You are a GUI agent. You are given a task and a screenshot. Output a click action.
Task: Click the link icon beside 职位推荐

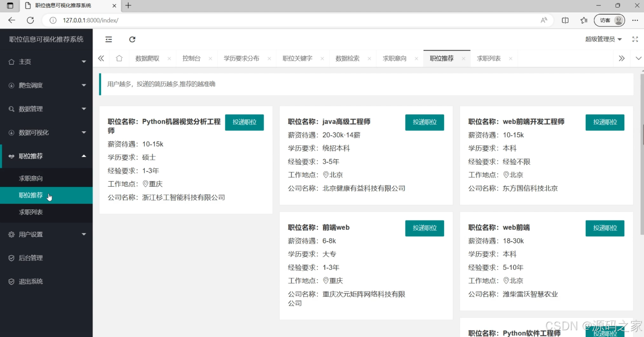[11, 156]
